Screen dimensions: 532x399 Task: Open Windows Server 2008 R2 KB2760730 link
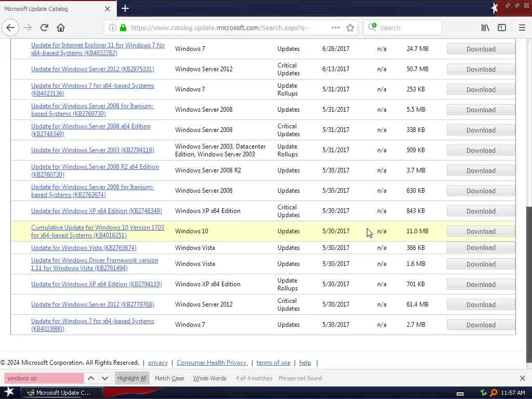(95, 170)
